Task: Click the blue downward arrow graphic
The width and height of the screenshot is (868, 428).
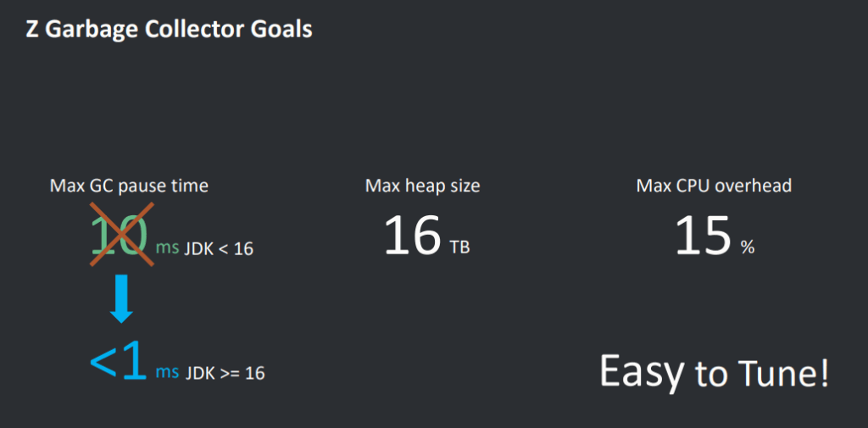Action: (x=122, y=300)
